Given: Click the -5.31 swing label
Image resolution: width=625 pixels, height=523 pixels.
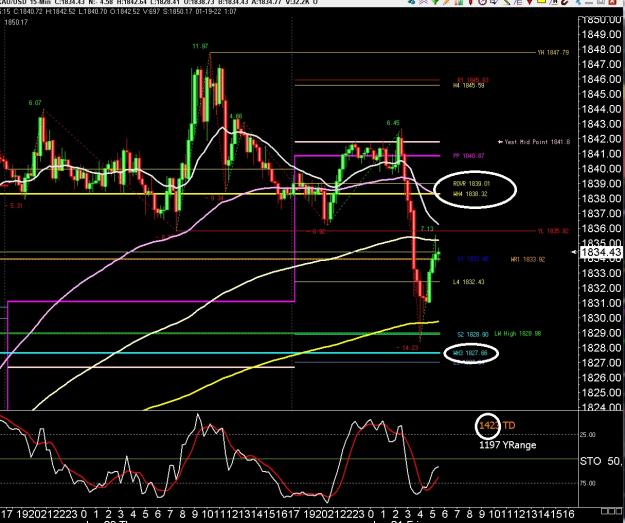Looking at the screenshot, I should pyautogui.click(x=14, y=206).
